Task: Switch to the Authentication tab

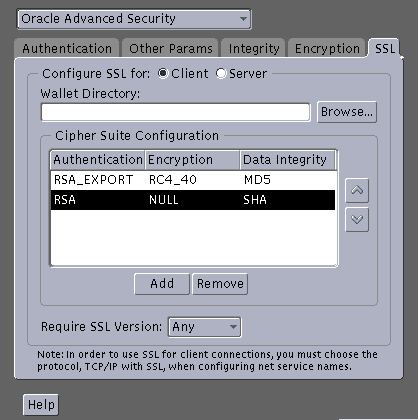Action: tap(67, 49)
